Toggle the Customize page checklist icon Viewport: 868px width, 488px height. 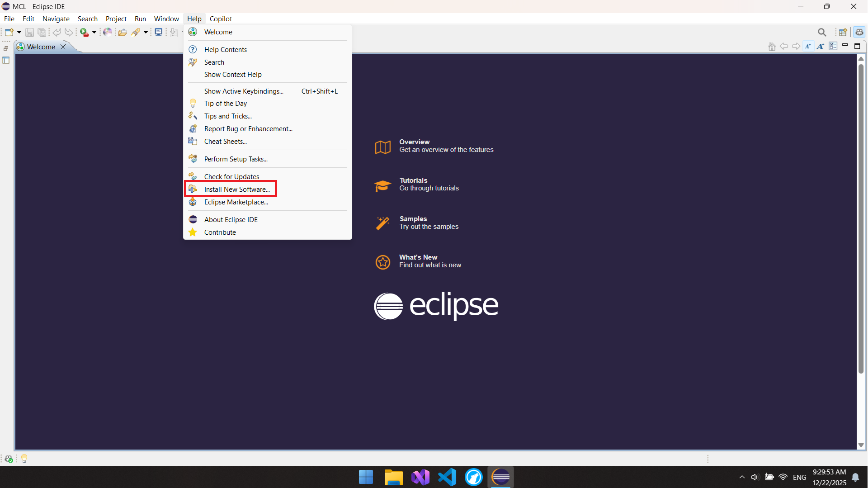point(833,46)
